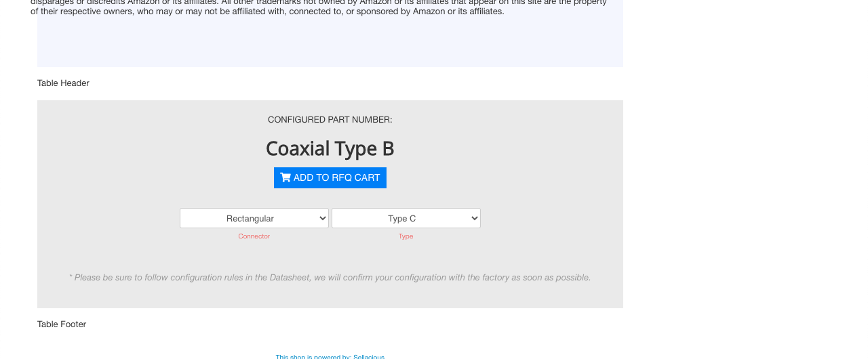Click the Amazon trademark disclaimer paragraph
This screenshot has width=868, height=359.
[x=319, y=7]
